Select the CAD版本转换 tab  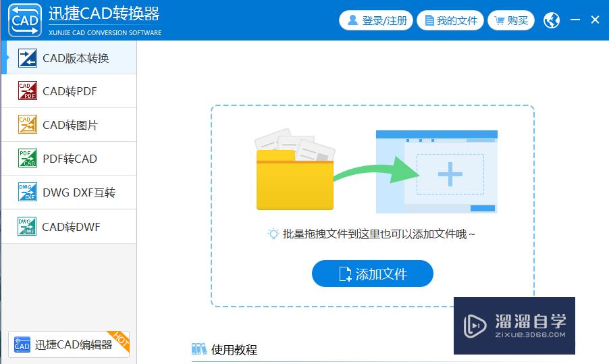[69, 58]
